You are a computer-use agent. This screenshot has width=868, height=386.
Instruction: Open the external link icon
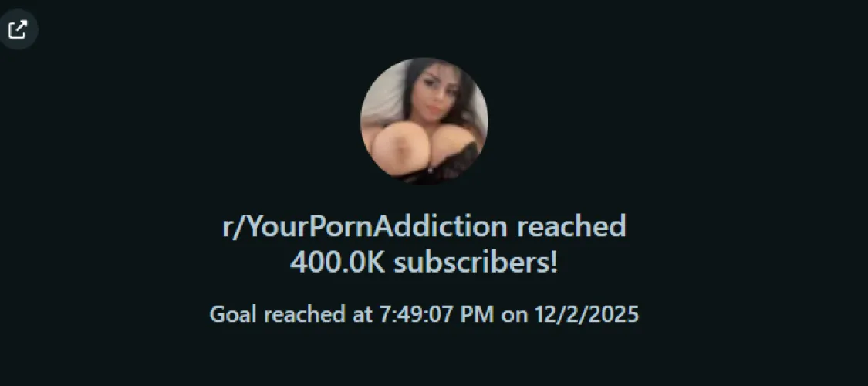click(x=18, y=29)
